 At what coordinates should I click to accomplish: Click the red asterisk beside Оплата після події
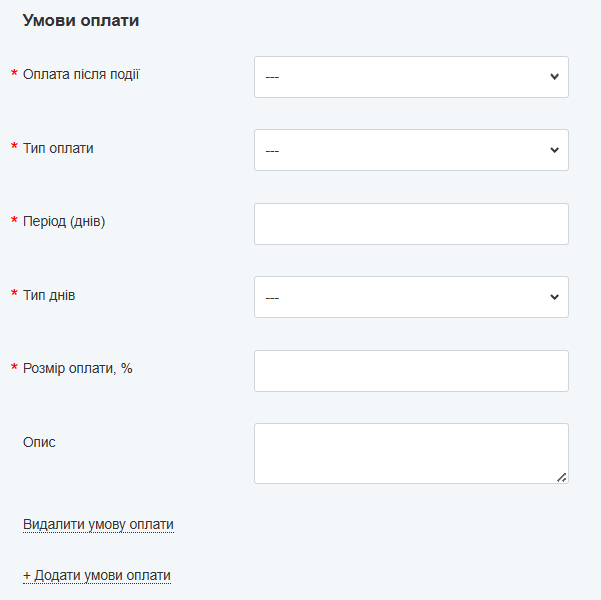click(14, 75)
